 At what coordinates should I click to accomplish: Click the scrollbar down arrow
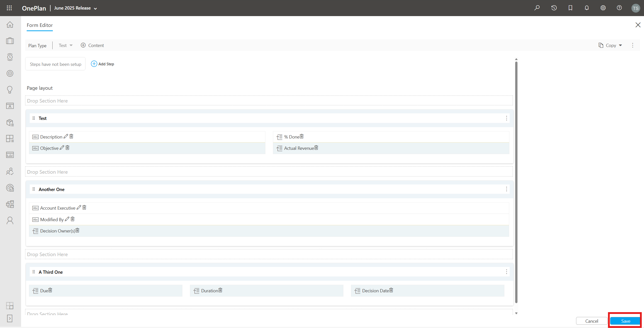pyautogui.click(x=516, y=313)
